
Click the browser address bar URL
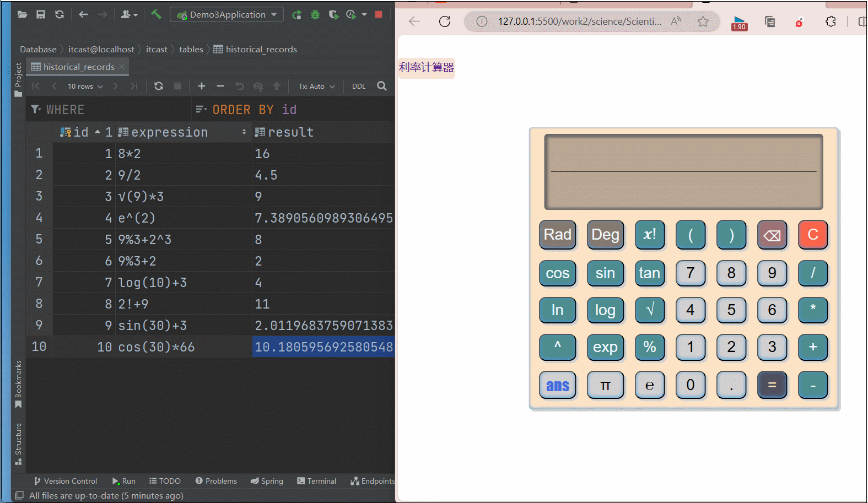tap(579, 21)
